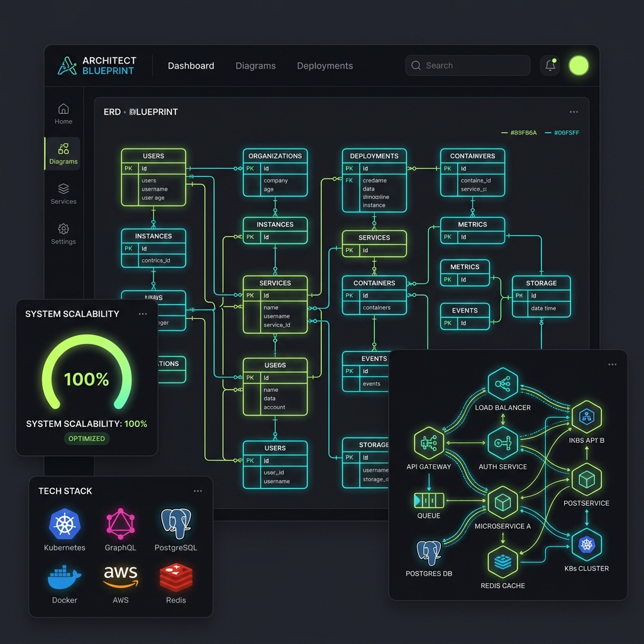Click the ERD Blueprint panel title
This screenshot has height=644, width=644.
point(140,112)
